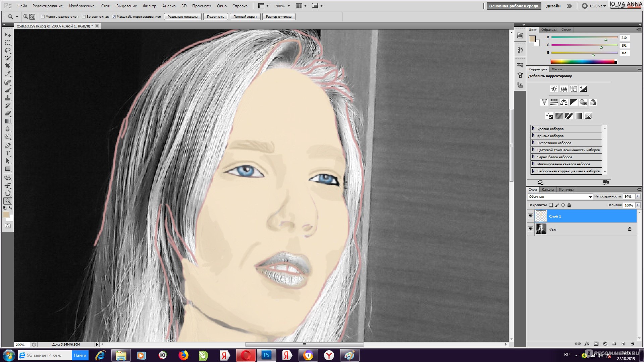The width and height of the screenshot is (644, 362).
Task: Click the Размер оттиска button
Action: [x=278, y=16]
